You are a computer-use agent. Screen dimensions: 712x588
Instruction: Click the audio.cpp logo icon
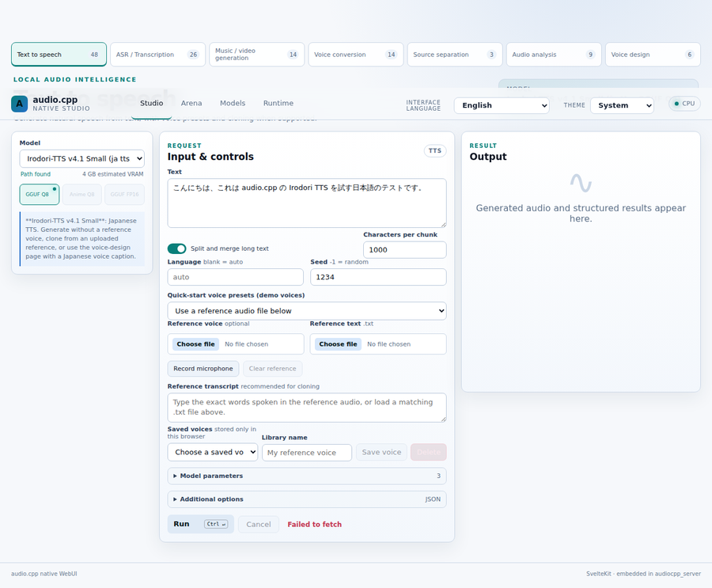pyautogui.click(x=20, y=104)
